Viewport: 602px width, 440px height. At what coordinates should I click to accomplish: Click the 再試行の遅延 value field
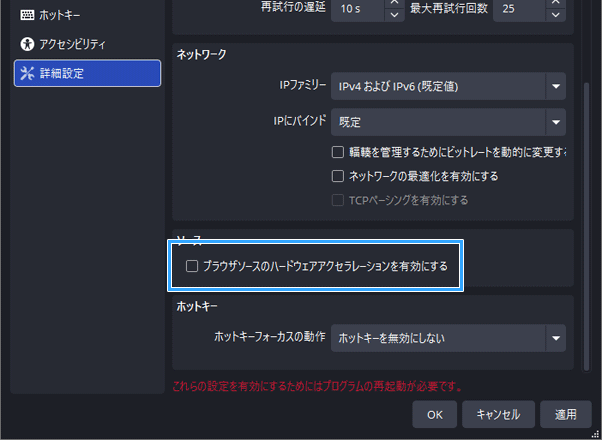click(x=358, y=8)
